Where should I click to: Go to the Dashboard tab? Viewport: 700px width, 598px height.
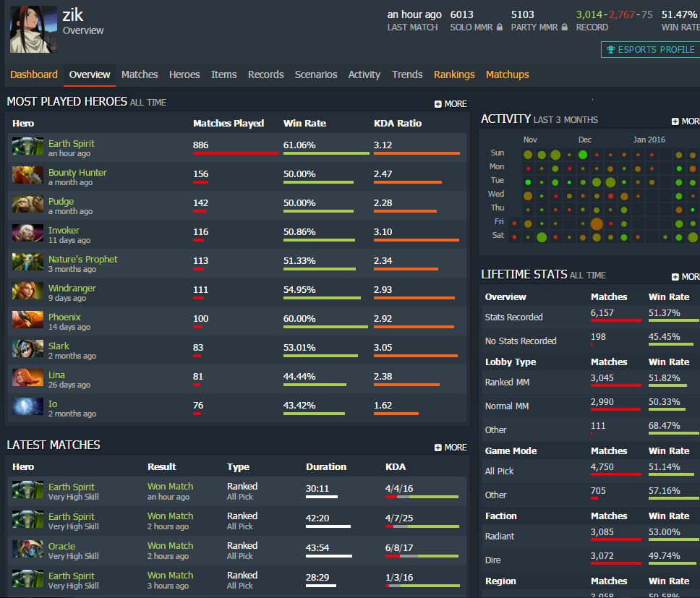34,74
